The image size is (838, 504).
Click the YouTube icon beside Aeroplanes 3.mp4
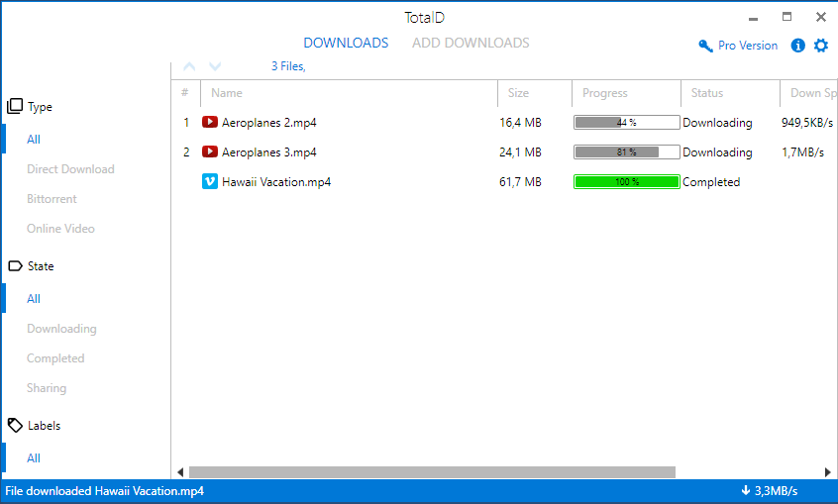210,151
